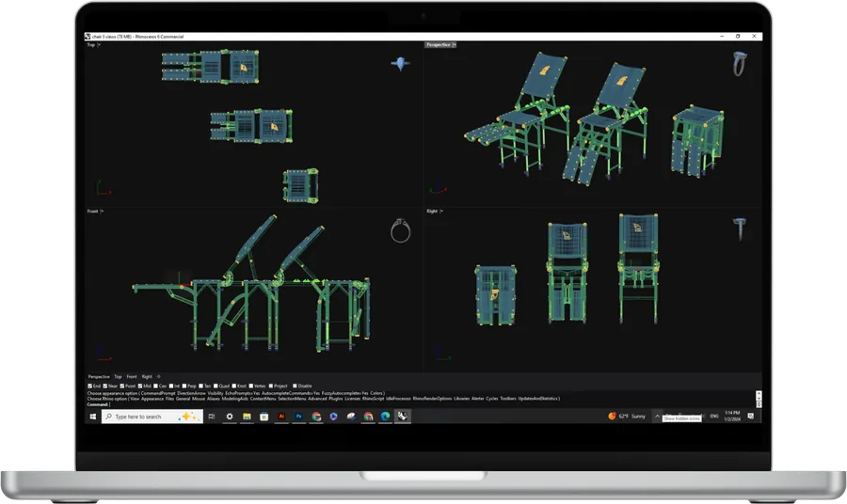
Task: Expand the Show hidden icons chevron
Action: 658,416
